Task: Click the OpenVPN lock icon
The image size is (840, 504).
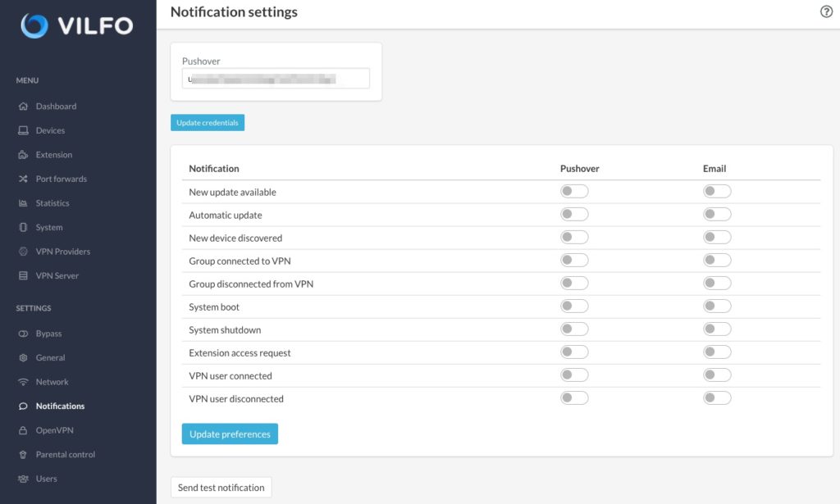Action: pyautogui.click(x=23, y=430)
